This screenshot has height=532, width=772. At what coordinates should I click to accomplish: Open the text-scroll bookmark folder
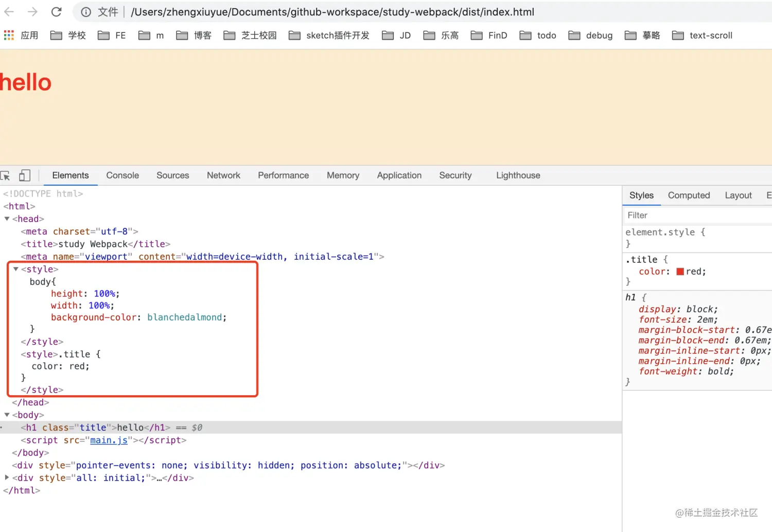pyautogui.click(x=702, y=35)
